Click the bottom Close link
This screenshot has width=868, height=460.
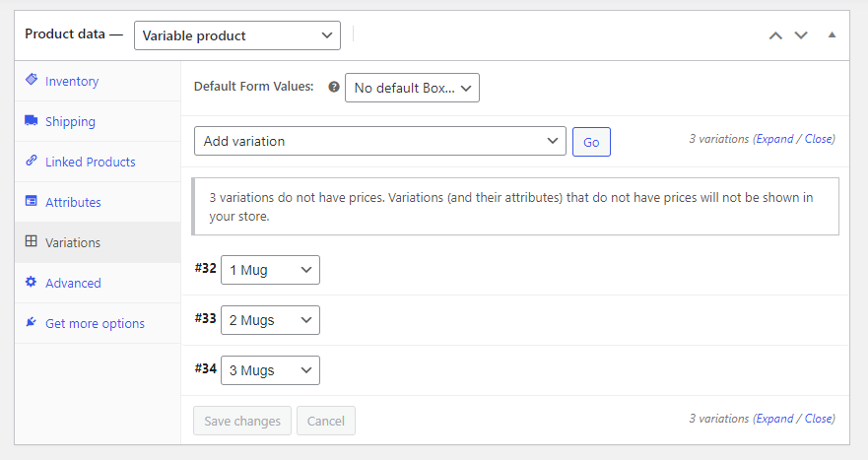(x=818, y=419)
